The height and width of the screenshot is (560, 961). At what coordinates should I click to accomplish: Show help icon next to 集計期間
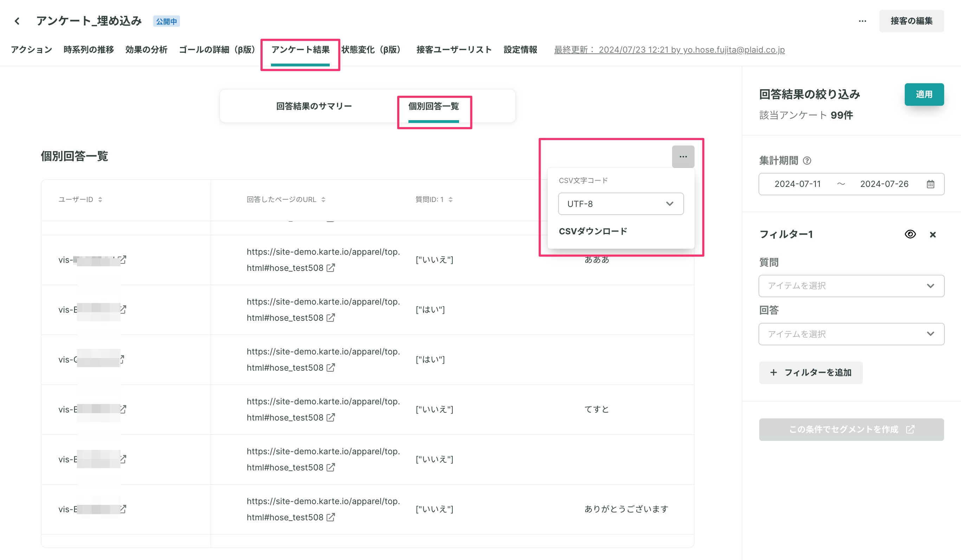click(x=807, y=161)
